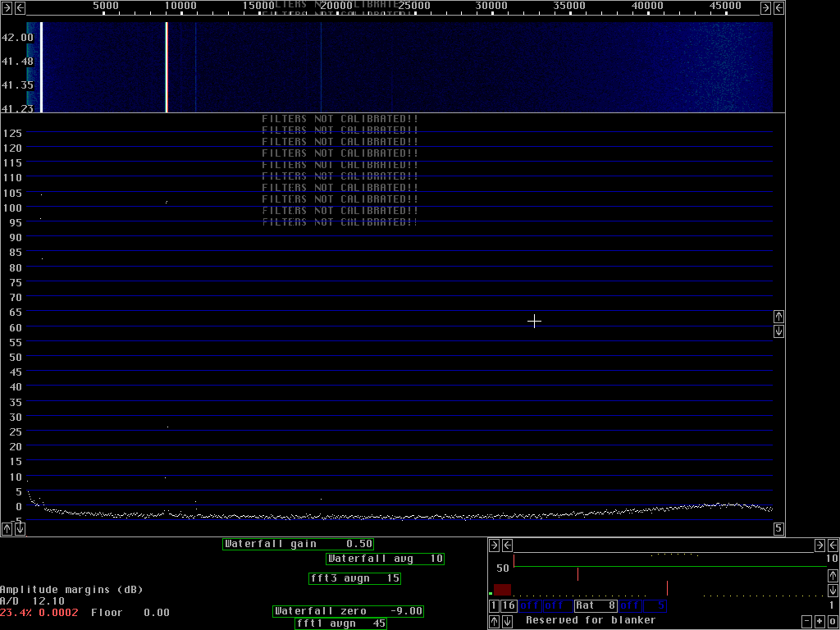Click left arrow at blanker panel's top-right
Viewport: 840px width, 630px height.
click(833, 546)
